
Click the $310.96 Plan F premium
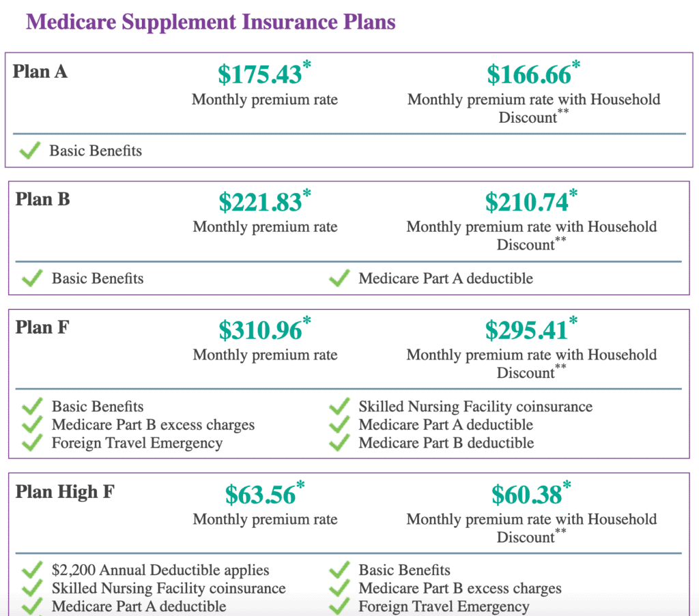click(x=260, y=330)
